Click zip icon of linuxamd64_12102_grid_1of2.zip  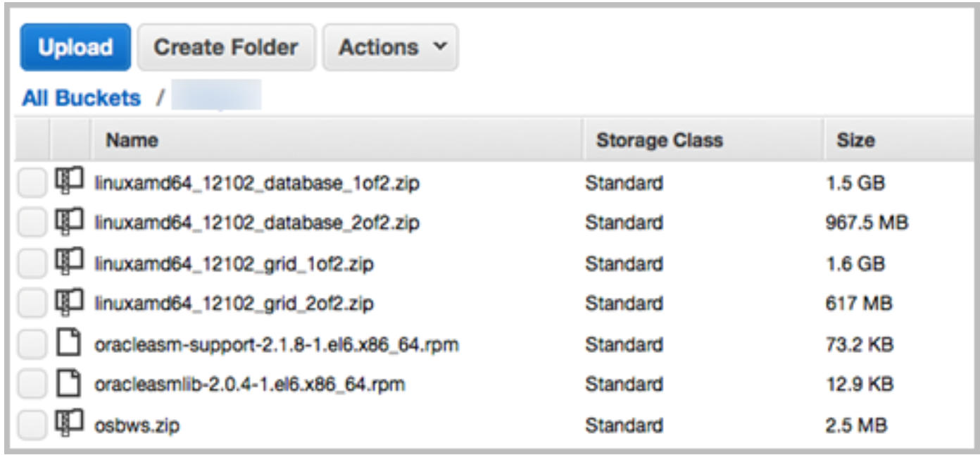[69, 263]
